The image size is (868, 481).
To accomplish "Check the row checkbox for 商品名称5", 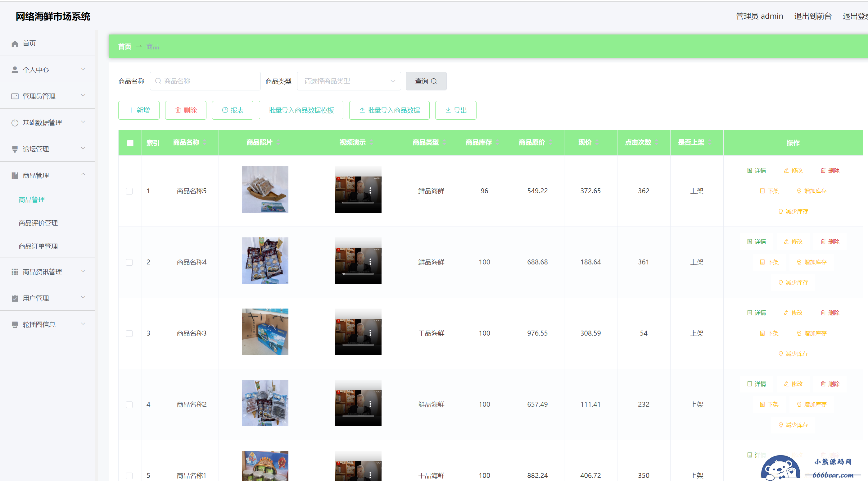I will 129,191.
